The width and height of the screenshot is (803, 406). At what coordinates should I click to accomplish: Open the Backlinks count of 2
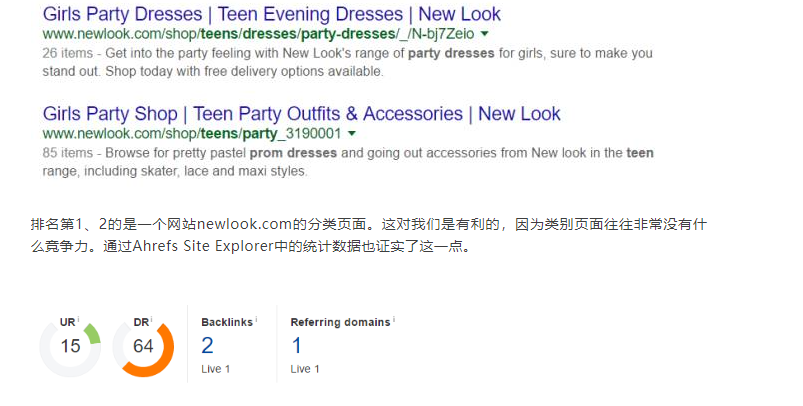pos(207,346)
